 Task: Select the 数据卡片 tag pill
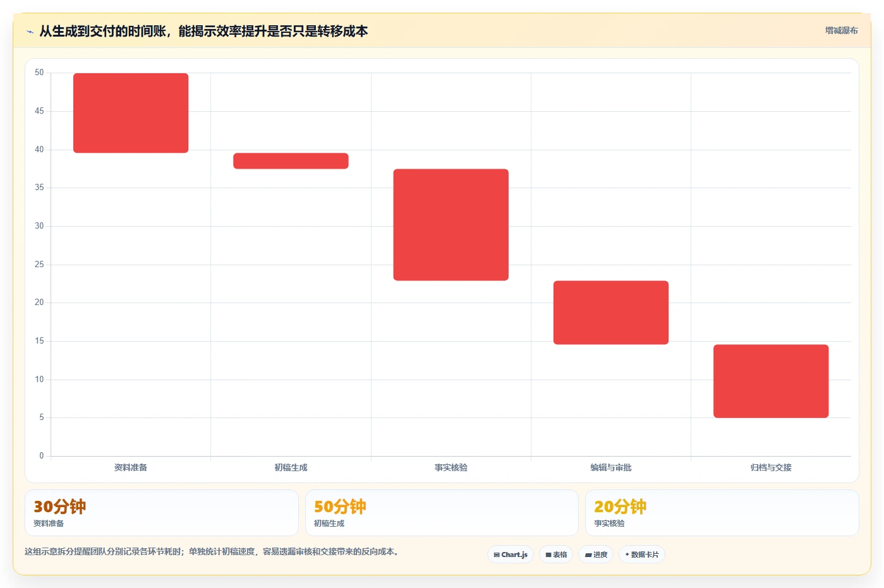(x=642, y=555)
